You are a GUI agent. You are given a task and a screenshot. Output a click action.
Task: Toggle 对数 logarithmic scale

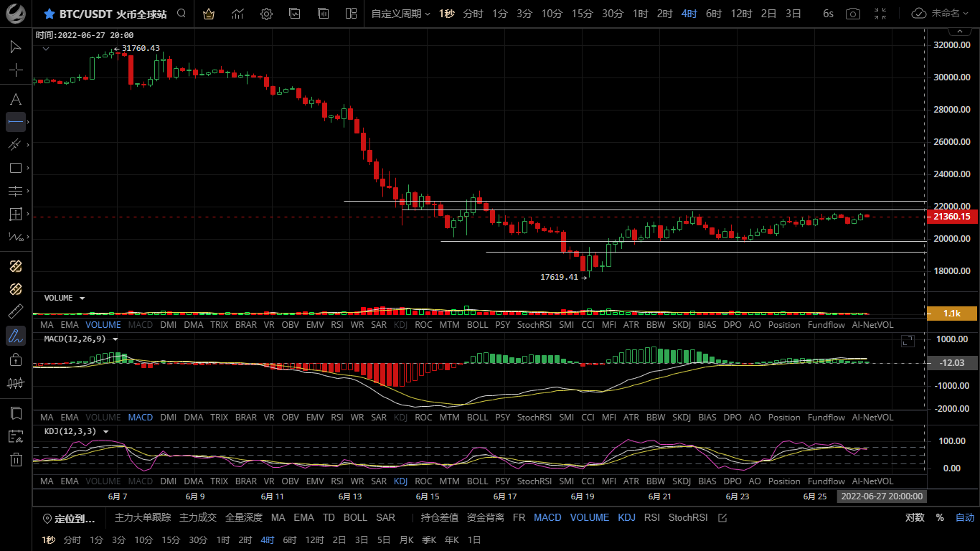(x=914, y=517)
